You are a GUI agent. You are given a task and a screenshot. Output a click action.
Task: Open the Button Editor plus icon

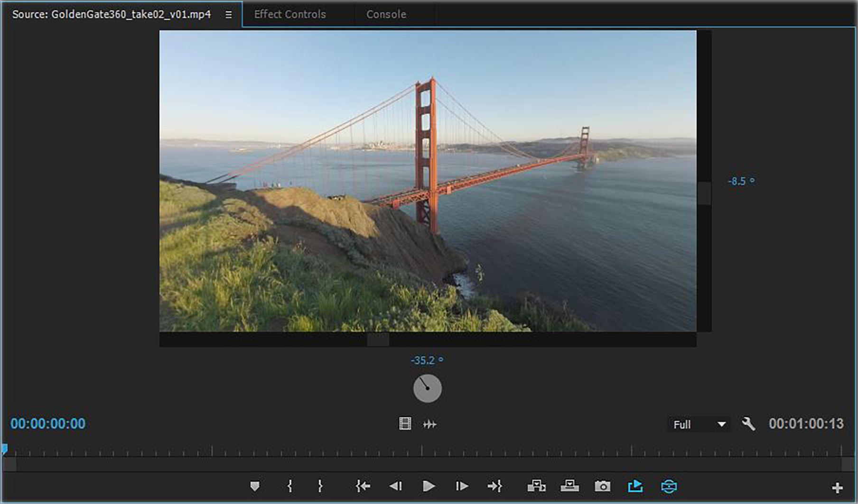tap(838, 487)
